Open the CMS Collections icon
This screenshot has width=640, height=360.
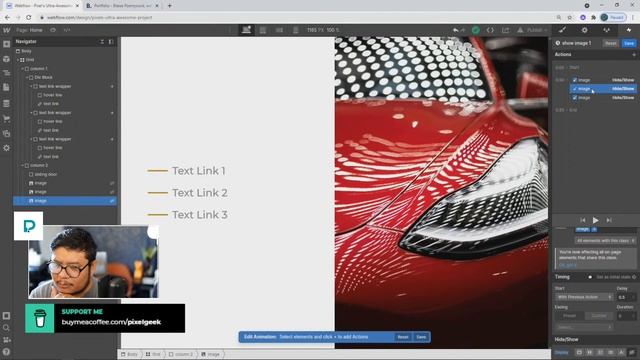pyautogui.click(x=7, y=104)
